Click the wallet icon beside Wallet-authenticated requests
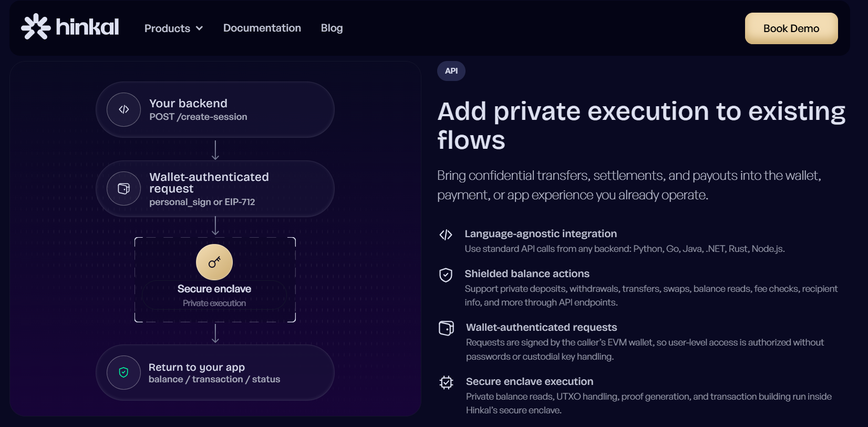This screenshot has height=427, width=868. pos(446,328)
